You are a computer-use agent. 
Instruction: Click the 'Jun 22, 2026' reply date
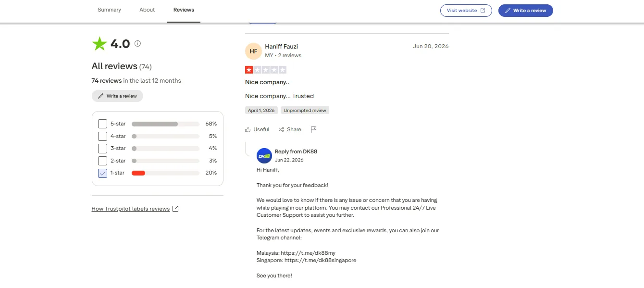289,160
